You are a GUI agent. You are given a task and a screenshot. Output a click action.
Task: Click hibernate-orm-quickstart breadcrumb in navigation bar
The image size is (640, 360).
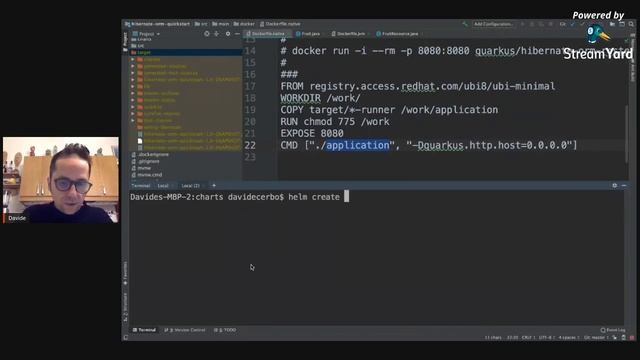(x=158, y=24)
